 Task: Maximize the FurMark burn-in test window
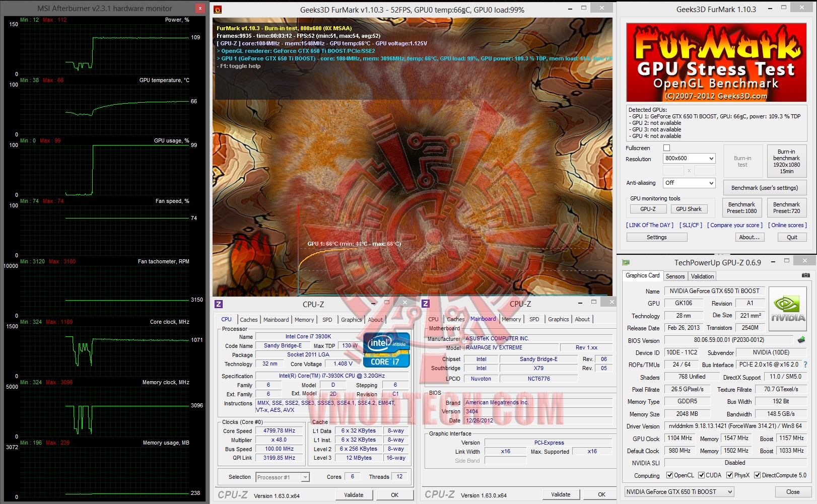(584, 8)
